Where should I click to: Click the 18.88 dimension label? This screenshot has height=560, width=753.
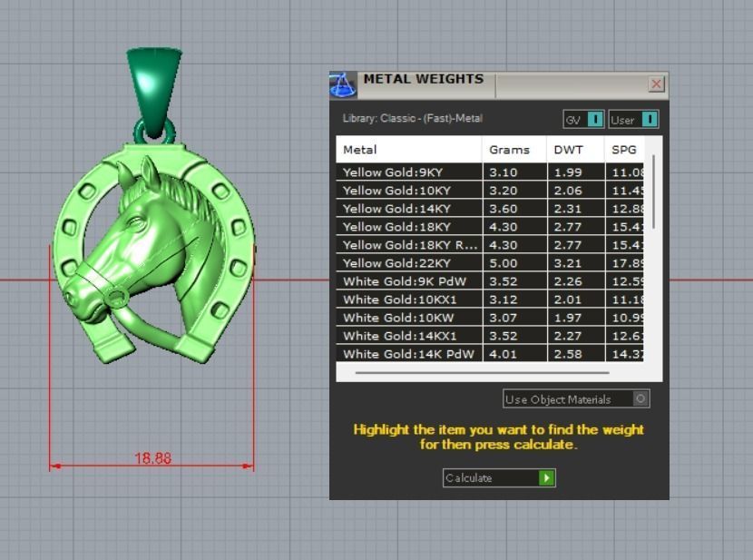[x=152, y=457]
